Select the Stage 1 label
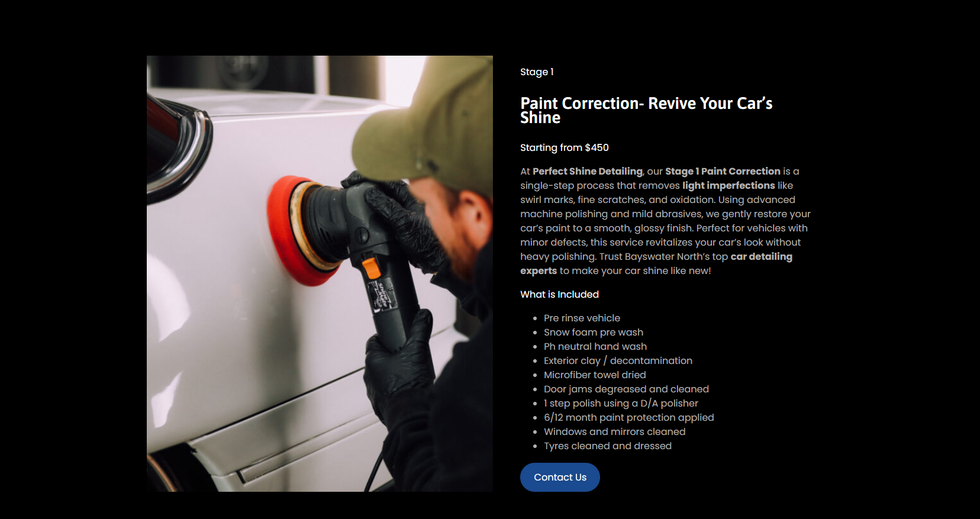The height and width of the screenshot is (519, 980). [x=537, y=72]
